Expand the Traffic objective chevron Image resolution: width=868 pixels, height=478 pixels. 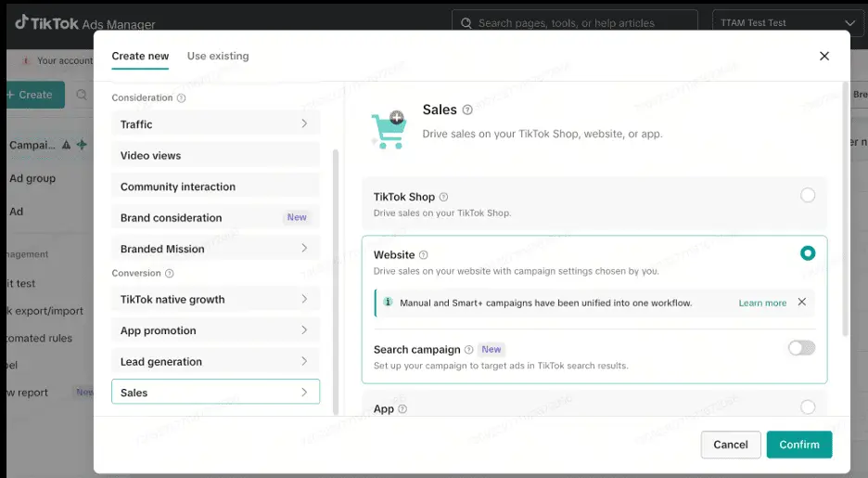tap(304, 123)
